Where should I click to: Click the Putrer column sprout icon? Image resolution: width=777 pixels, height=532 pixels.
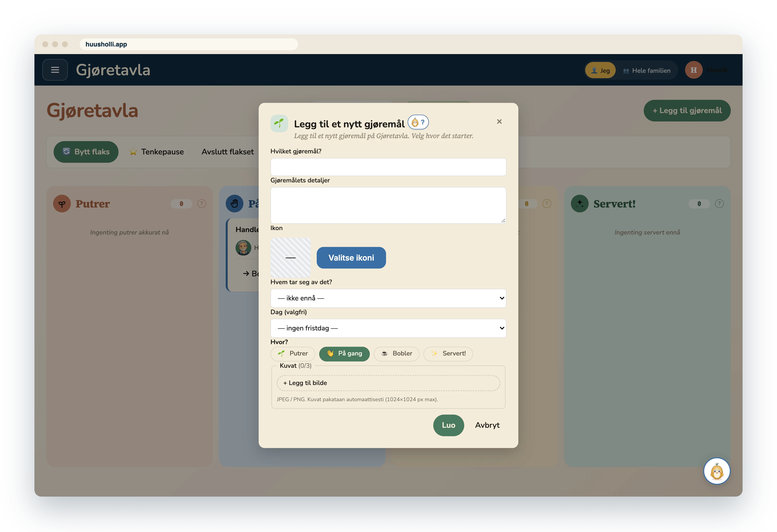click(62, 204)
